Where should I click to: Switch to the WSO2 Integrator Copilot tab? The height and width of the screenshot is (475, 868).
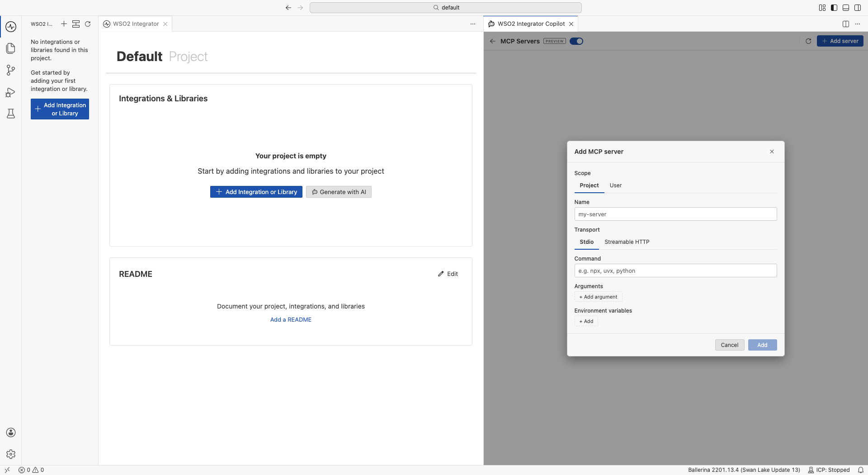tap(531, 24)
